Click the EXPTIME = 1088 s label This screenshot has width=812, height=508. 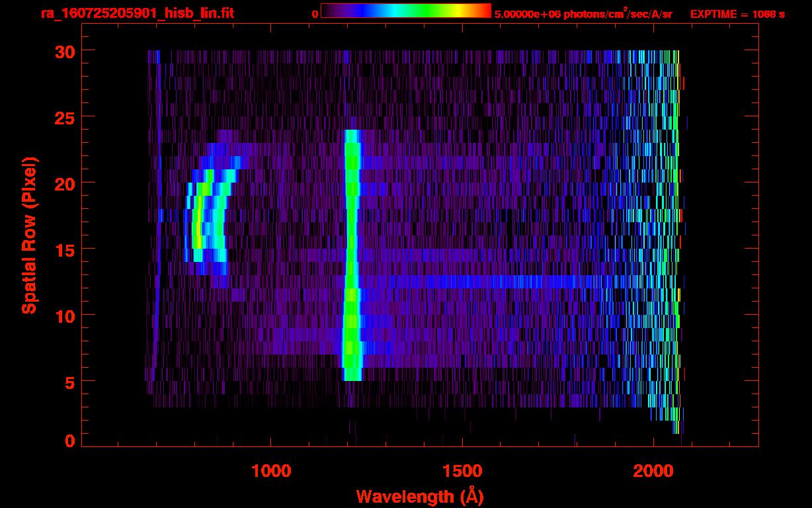[737, 14]
